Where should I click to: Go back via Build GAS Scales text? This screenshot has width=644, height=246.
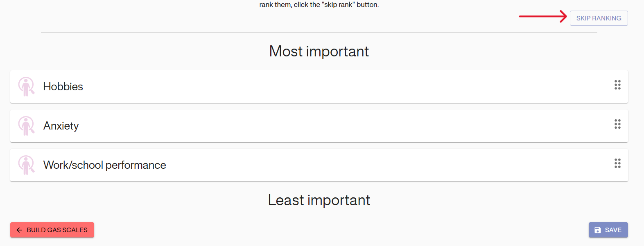pyautogui.click(x=57, y=230)
